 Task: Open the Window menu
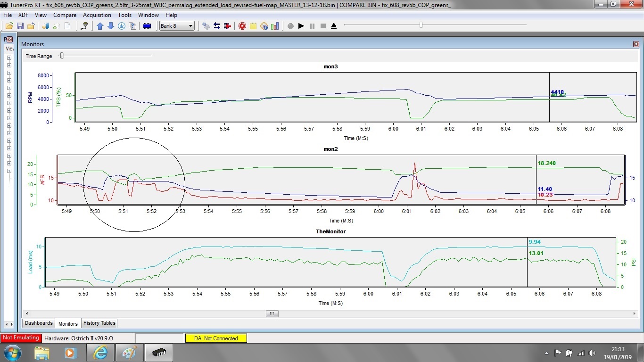point(149,15)
